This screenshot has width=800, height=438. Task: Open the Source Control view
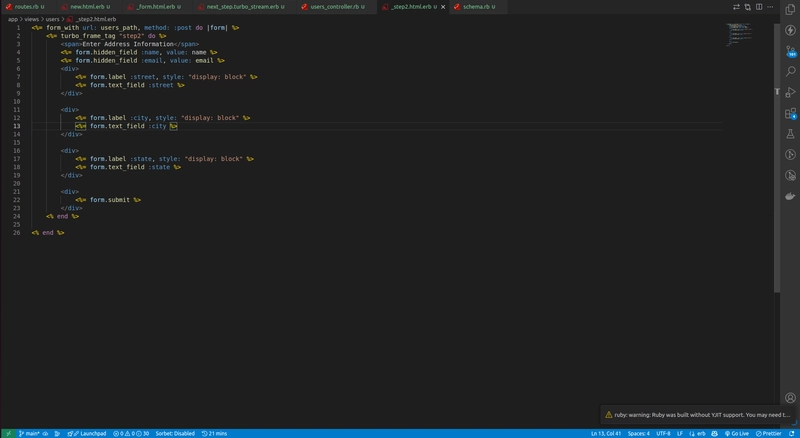coord(790,51)
